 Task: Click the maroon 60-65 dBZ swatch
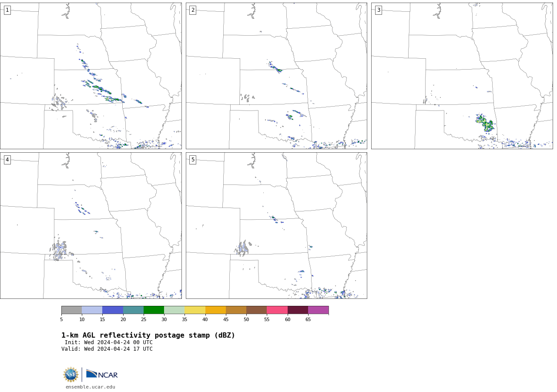coord(298,310)
